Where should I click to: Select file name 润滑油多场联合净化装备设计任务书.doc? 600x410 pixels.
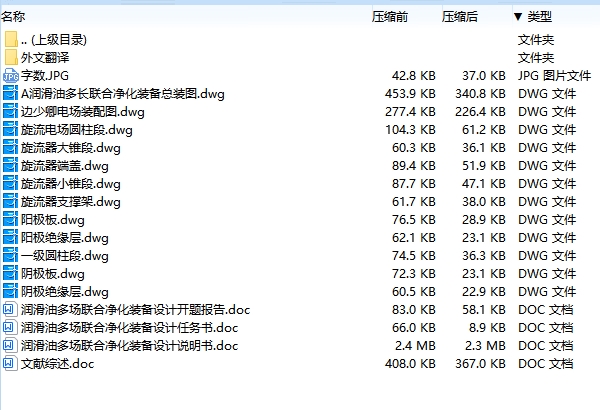129,328
